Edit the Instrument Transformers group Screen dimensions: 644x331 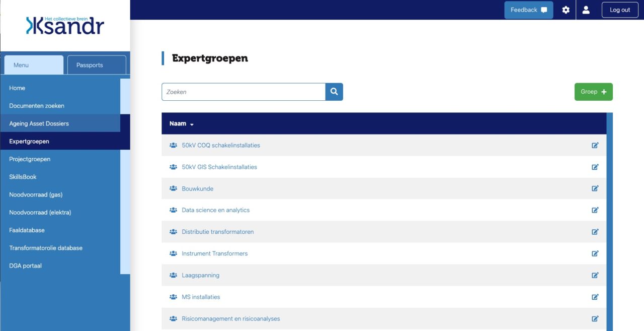(595, 253)
